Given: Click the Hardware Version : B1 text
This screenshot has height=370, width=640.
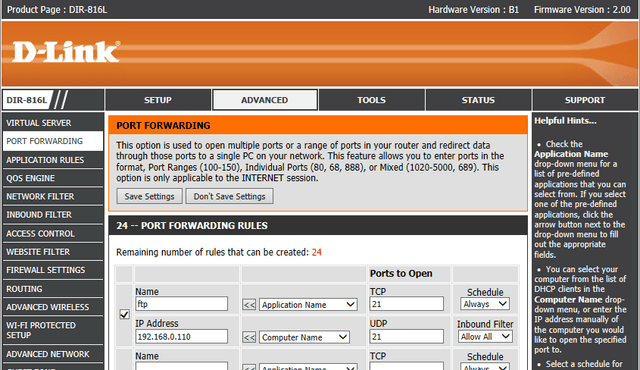Looking at the screenshot, I should pos(473,9).
